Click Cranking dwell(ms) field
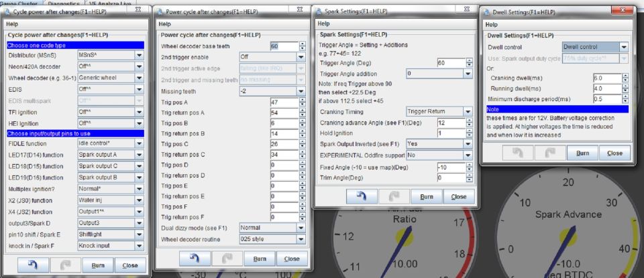The height and width of the screenshot is (278, 644). pos(607,78)
